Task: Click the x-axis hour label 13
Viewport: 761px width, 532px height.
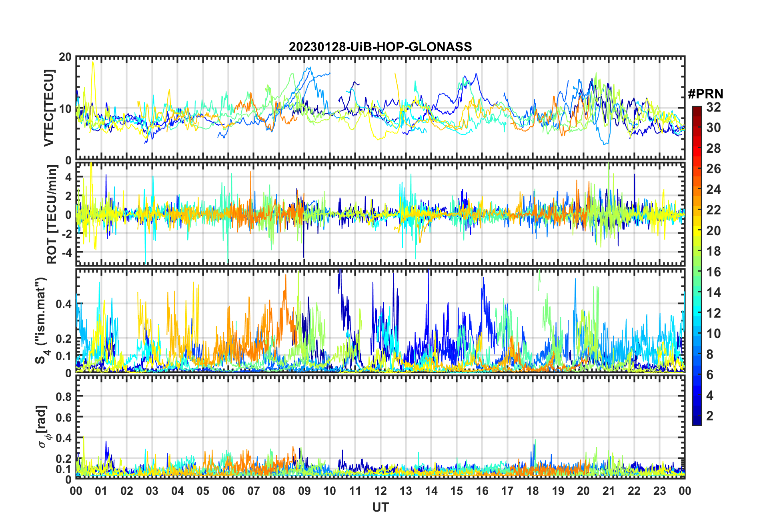Action: [406, 491]
